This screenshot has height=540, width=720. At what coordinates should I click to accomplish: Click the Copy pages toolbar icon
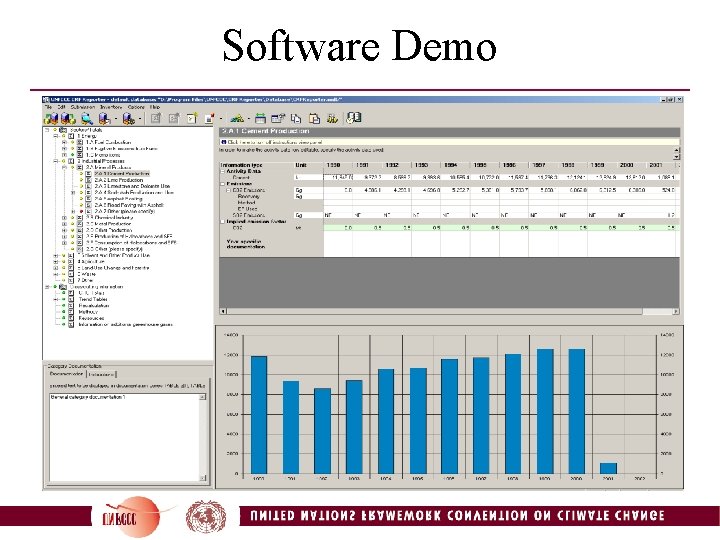(296, 118)
